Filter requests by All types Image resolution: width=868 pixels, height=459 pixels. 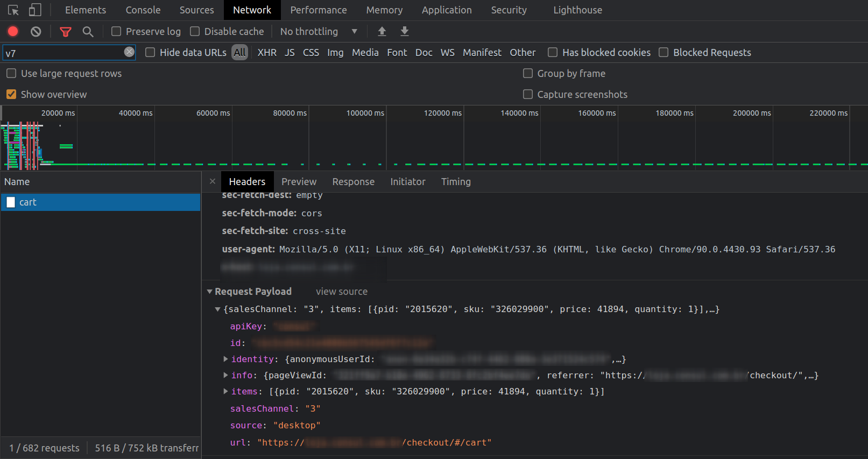[240, 52]
